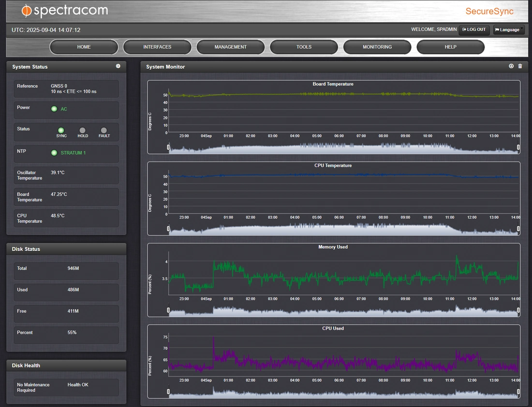Open the INTERFACES menu
The image size is (532, 407).
157,47
